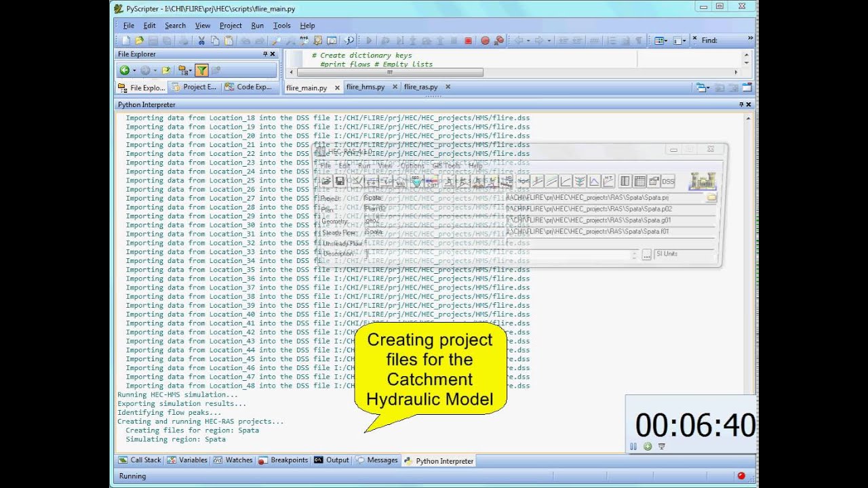Click the HEC-RAS hydraulic design HD icon
Image resolution: width=868 pixels, height=488 pixels.
[x=508, y=181]
